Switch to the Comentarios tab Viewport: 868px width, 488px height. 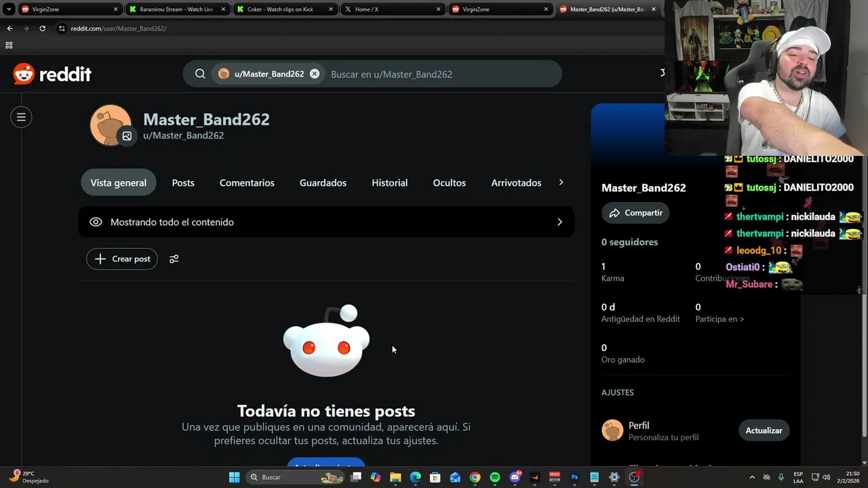[x=247, y=183]
